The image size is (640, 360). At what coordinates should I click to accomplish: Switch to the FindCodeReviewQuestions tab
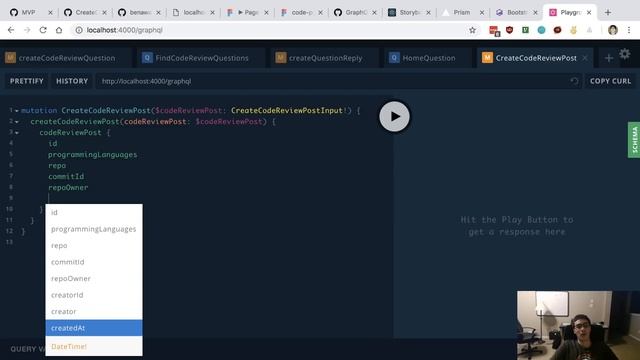pos(200,58)
